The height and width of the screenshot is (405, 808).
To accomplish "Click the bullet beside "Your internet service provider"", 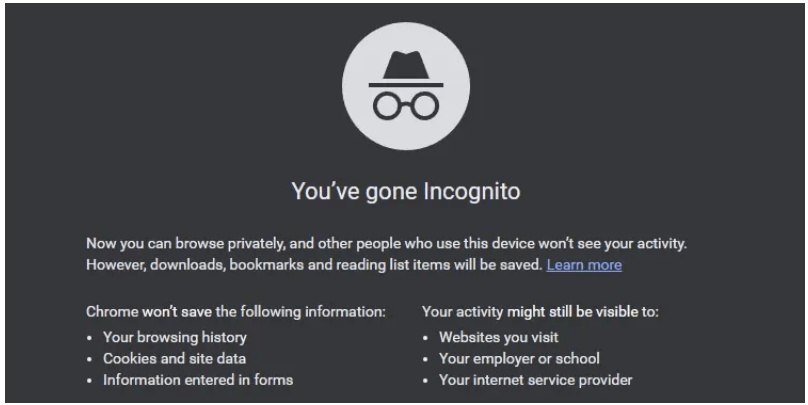I will [426, 381].
